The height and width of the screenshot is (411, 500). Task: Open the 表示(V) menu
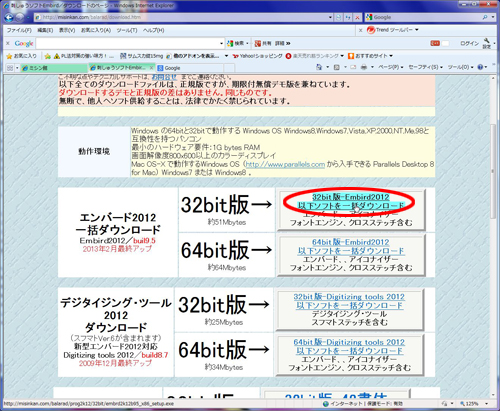67,30
